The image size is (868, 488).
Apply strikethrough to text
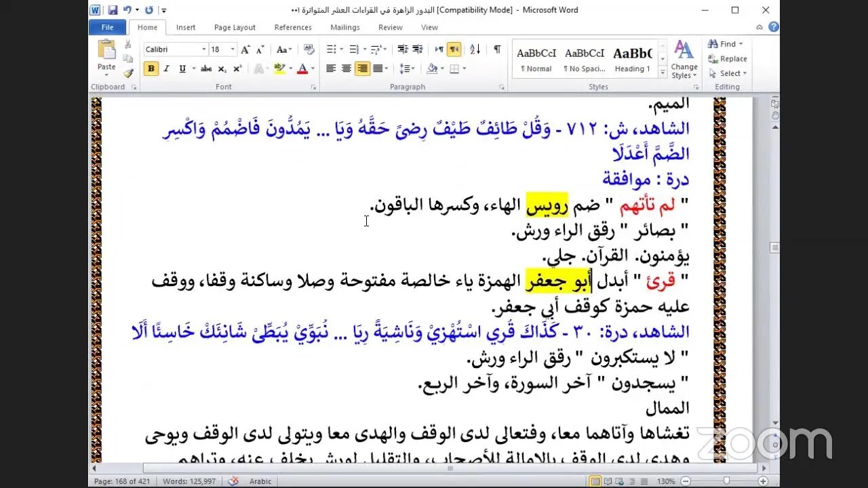click(x=206, y=68)
